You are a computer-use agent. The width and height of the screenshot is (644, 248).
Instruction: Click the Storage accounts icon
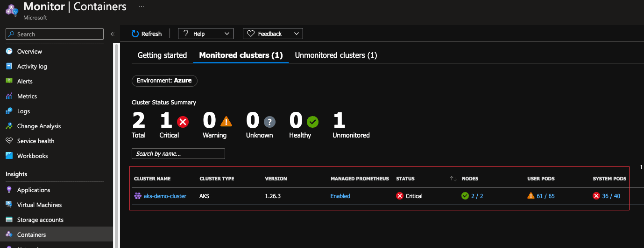(x=9, y=220)
